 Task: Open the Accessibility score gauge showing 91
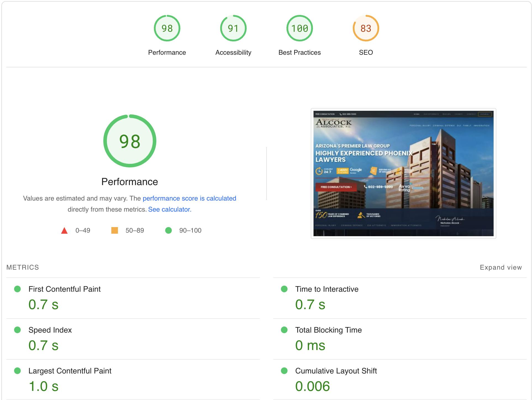233,28
